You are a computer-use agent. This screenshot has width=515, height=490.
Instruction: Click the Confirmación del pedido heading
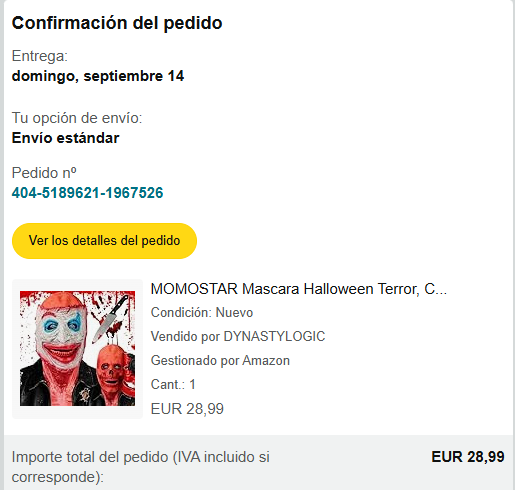[x=117, y=23]
